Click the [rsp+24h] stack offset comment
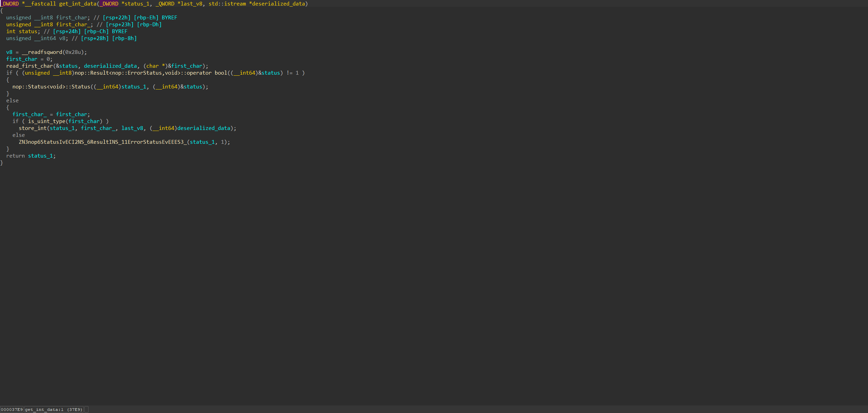This screenshot has height=413, width=868. pos(67,31)
